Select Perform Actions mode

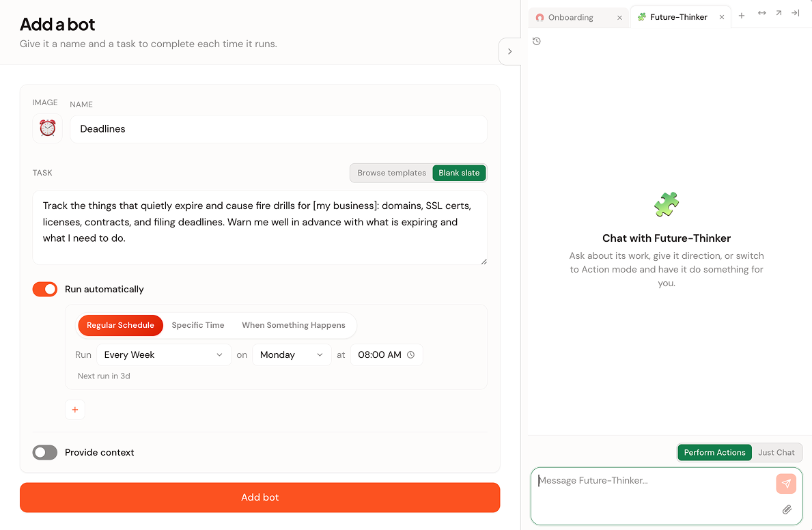click(x=714, y=452)
